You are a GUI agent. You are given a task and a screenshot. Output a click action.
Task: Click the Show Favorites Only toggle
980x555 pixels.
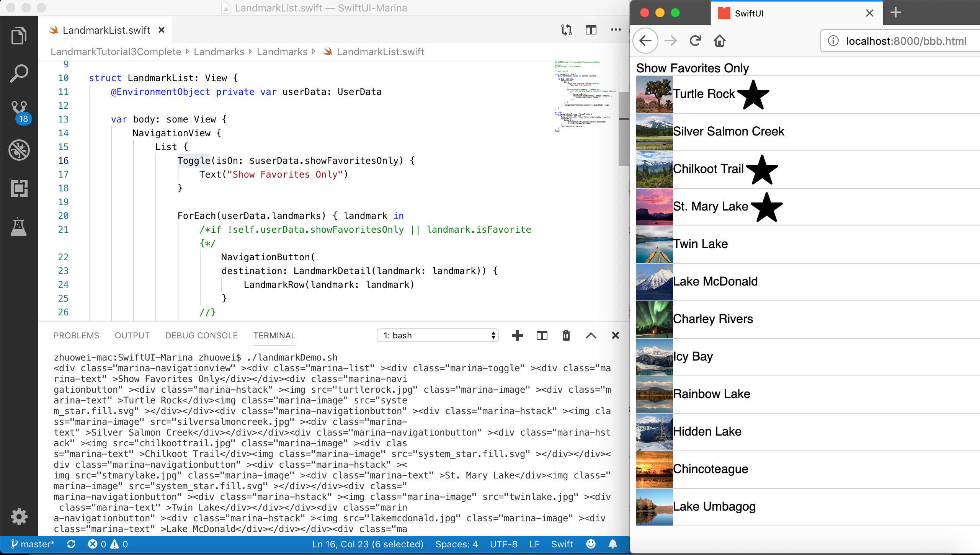tap(692, 68)
